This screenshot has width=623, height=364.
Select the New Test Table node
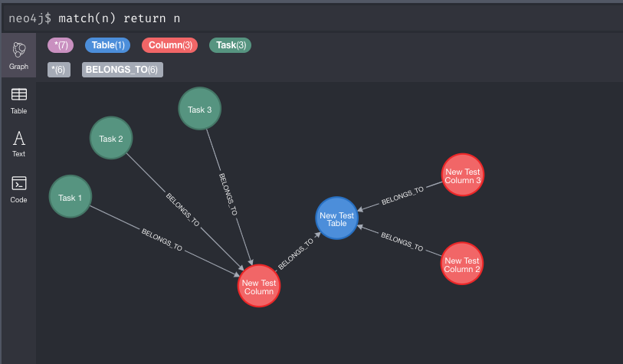(337, 218)
